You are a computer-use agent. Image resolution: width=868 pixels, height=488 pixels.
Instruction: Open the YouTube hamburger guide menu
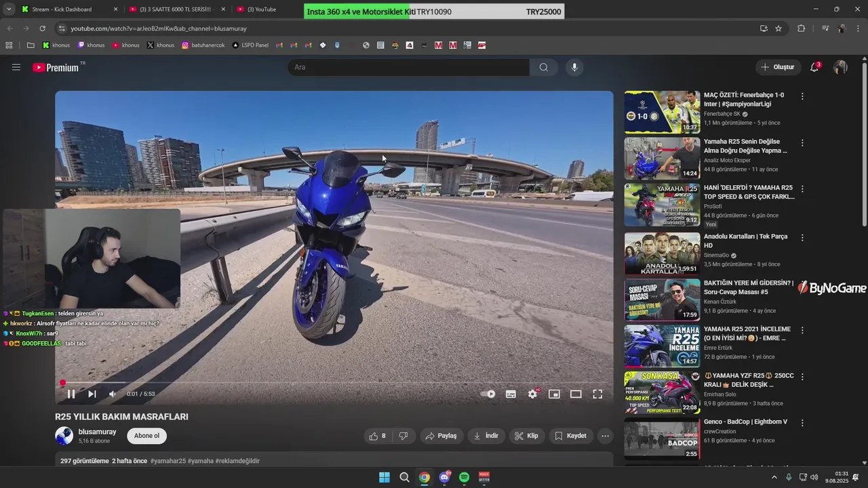coord(16,67)
